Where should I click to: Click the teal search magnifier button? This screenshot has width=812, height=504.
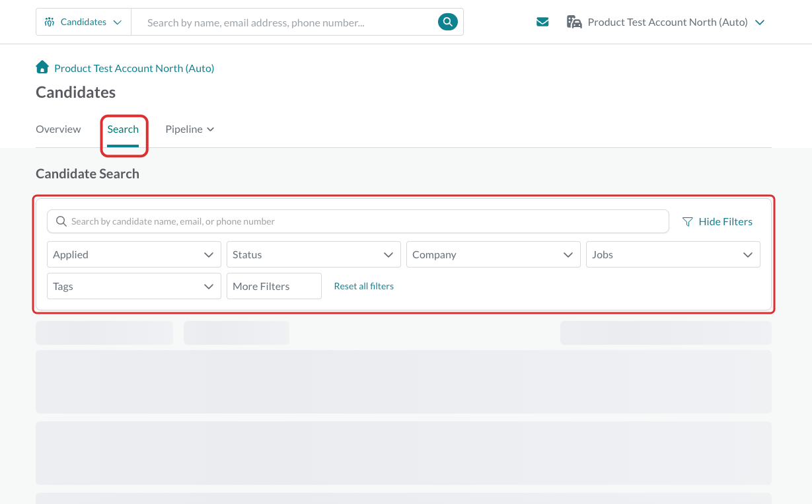447,22
